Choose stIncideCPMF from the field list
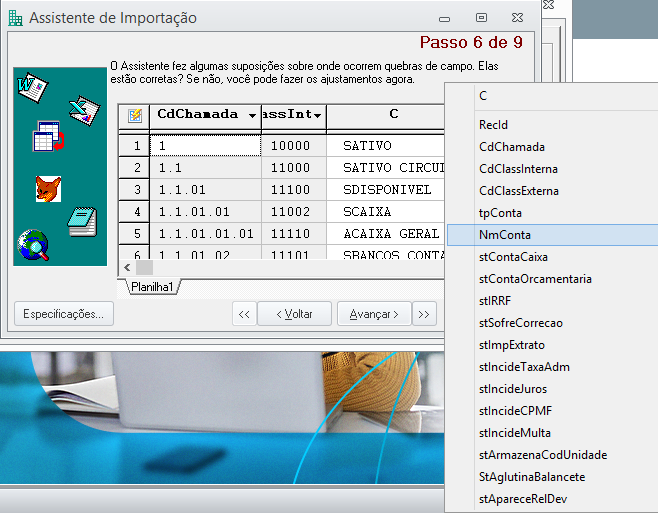The width and height of the screenshot is (658, 513). coord(551,411)
